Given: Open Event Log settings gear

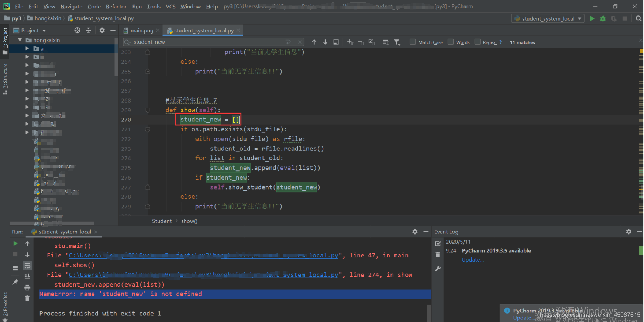Looking at the screenshot, I should coord(628,232).
